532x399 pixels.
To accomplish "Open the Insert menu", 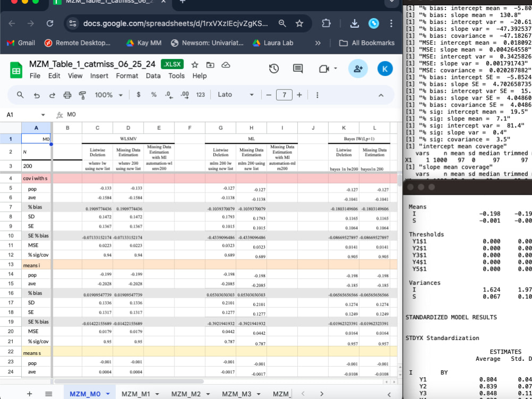I will point(99,76).
